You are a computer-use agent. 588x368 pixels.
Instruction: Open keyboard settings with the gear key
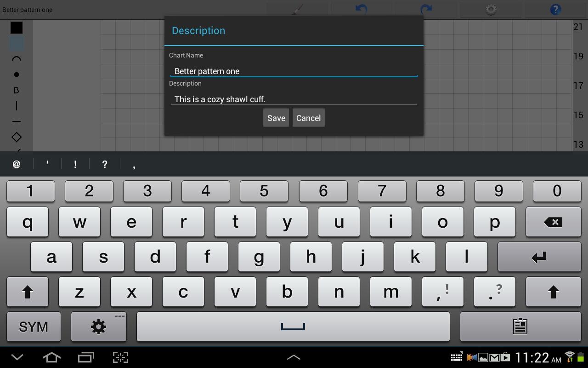[99, 327]
